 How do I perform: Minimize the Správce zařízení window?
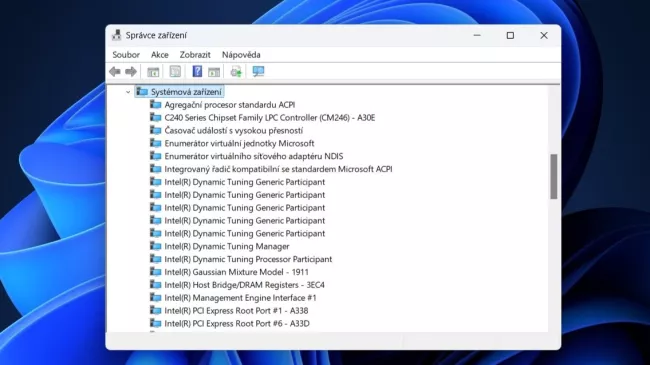[x=477, y=35]
